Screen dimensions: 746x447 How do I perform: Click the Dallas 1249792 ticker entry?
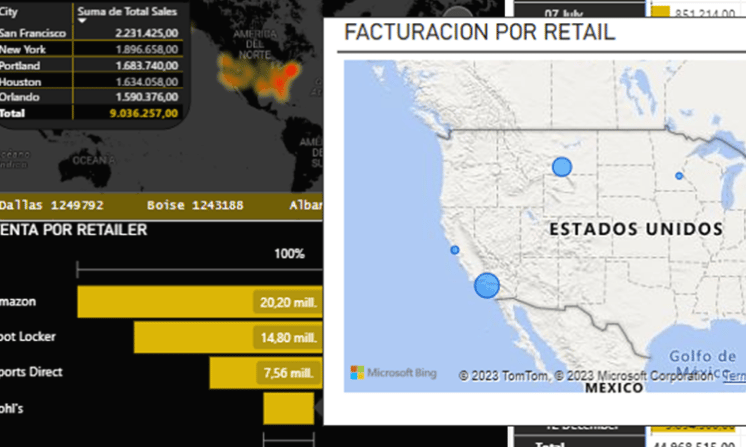pyautogui.click(x=51, y=205)
